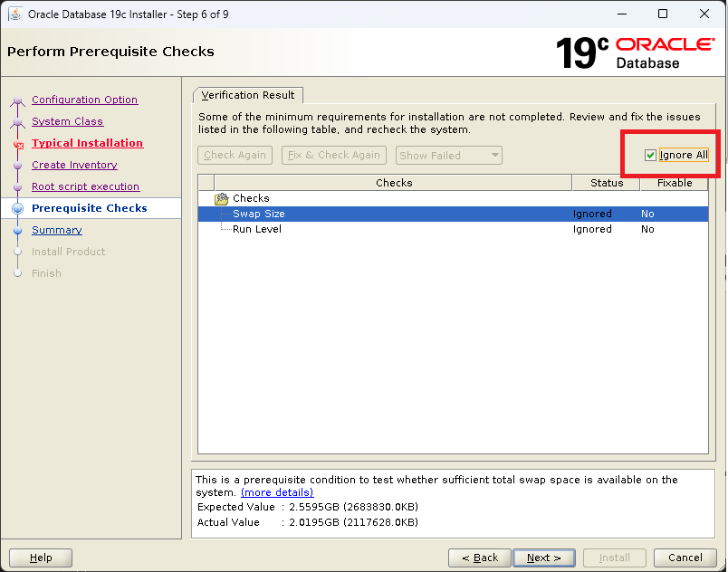Image resolution: width=728 pixels, height=572 pixels.
Task: Click the Actual Value text line
Action: point(307,522)
